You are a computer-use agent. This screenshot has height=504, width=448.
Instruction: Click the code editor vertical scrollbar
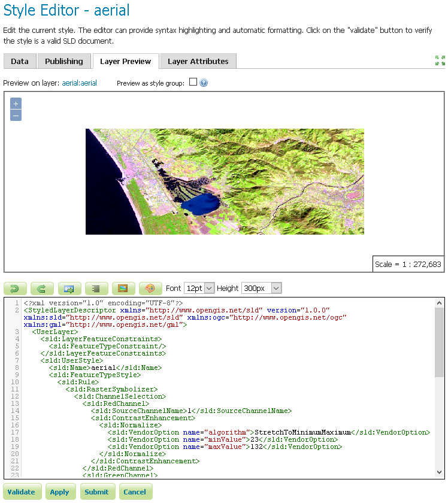point(440,347)
